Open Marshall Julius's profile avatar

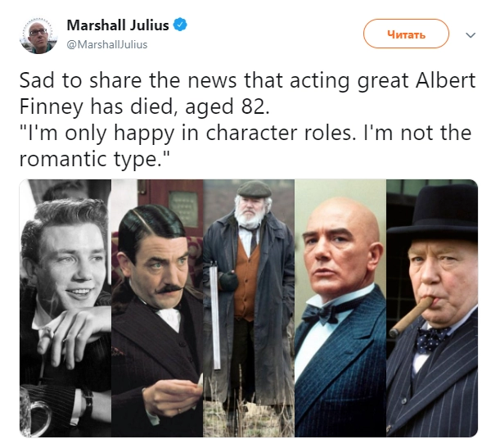[x=38, y=35]
